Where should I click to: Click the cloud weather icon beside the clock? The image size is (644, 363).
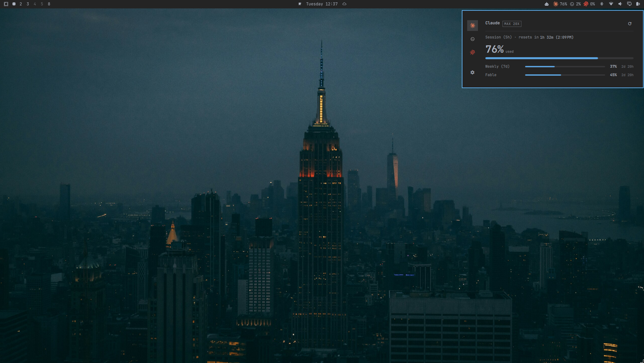click(x=344, y=4)
